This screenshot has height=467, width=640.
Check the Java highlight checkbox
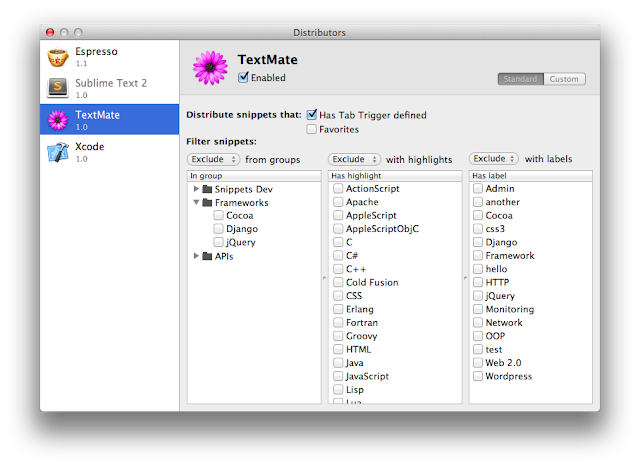click(x=338, y=362)
